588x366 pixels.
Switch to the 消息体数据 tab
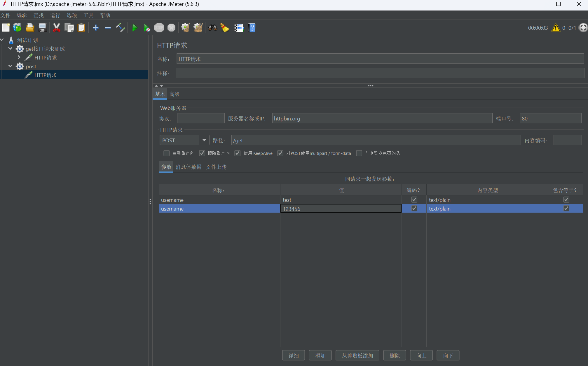[189, 167]
